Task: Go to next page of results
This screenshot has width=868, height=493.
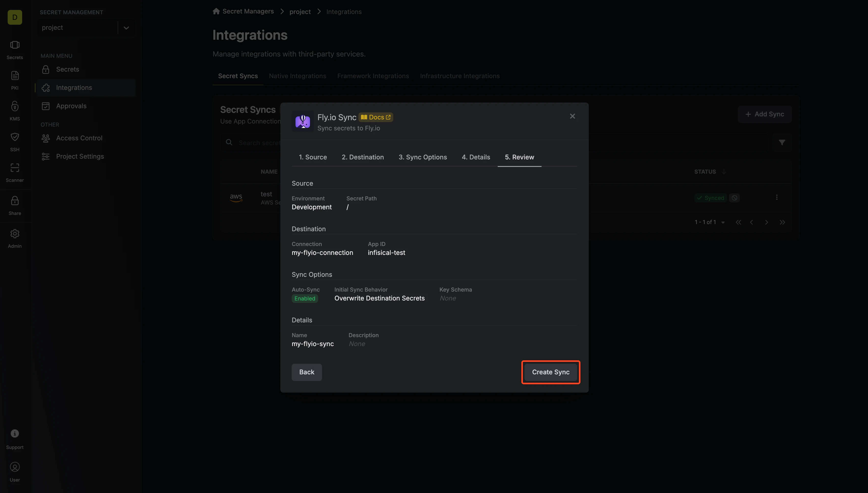Action: [x=766, y=223]
